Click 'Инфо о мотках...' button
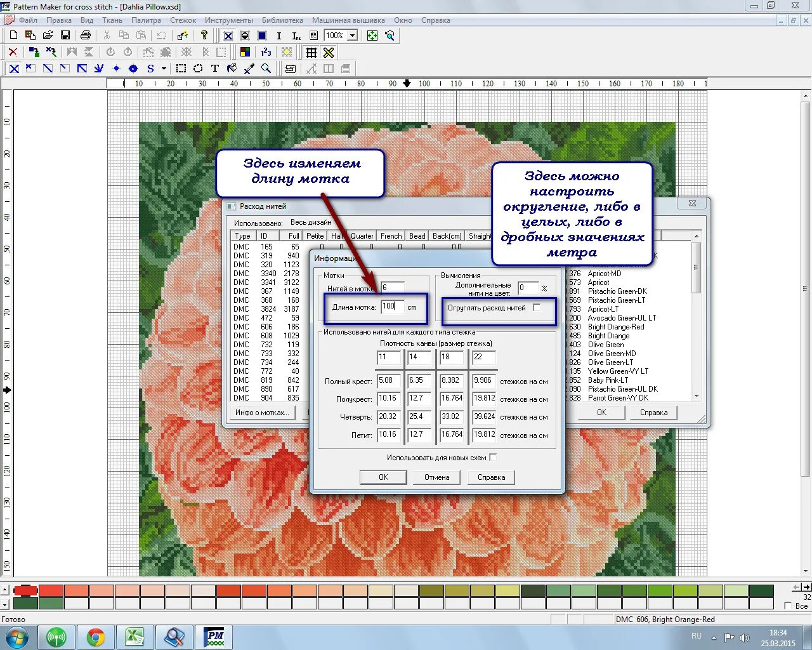Screen dimensions: 812x650 click(x=262, y=413)
